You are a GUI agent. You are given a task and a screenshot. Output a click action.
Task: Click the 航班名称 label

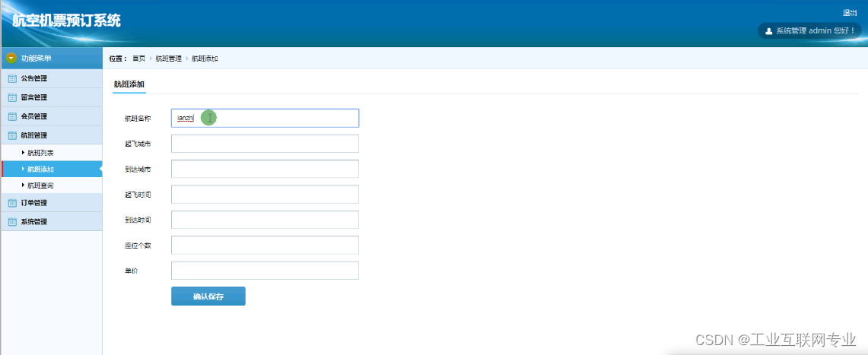pyautogui.click(x=138, y=119)
